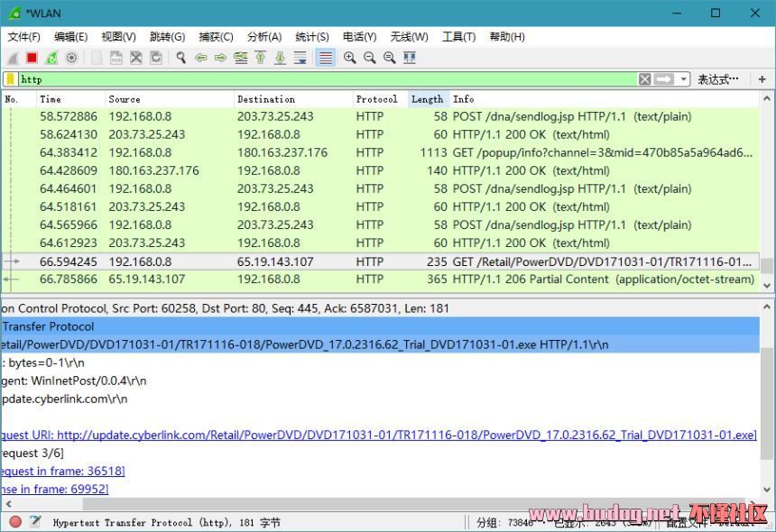Zoom in on packet text
Image resolution: width=776 pixels, height=532 pixels.
(x=349, y=58)
